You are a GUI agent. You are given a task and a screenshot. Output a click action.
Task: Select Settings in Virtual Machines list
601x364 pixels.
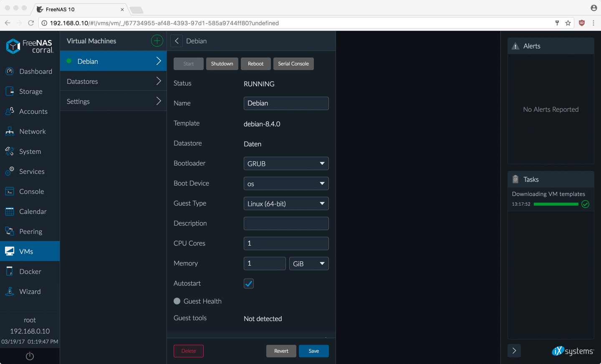pos(113,101)
